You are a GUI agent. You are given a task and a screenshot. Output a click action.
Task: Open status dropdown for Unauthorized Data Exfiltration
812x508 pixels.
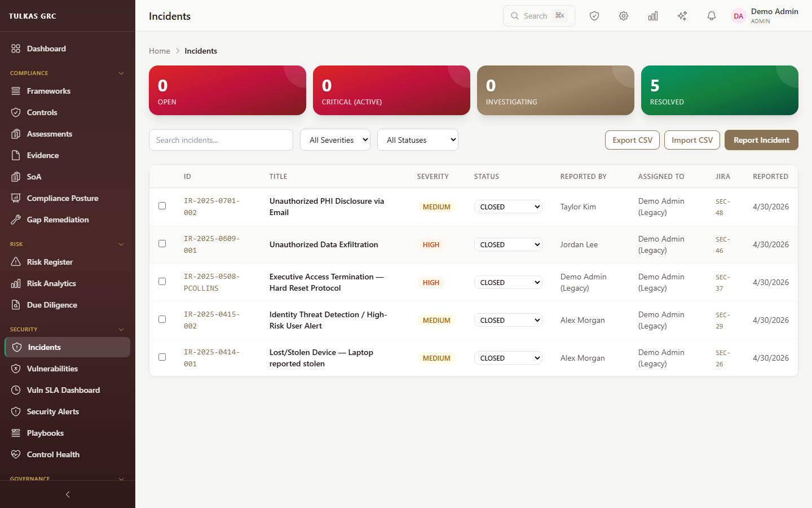pos(508,244)
